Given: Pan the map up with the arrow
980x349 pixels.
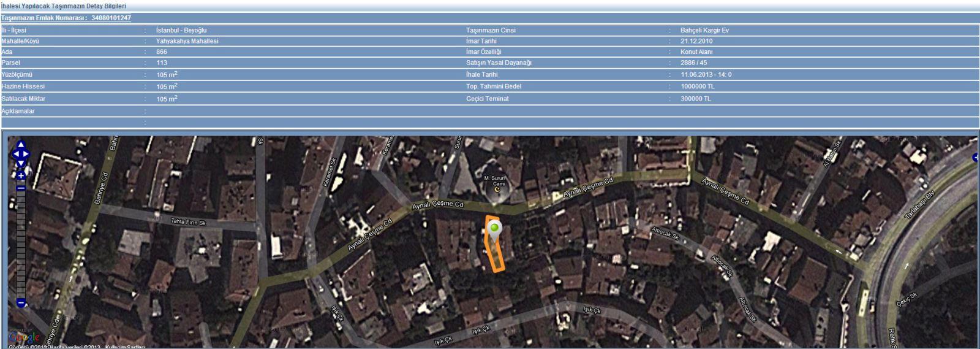Looking at the screenshot, I should click(21, 145).
